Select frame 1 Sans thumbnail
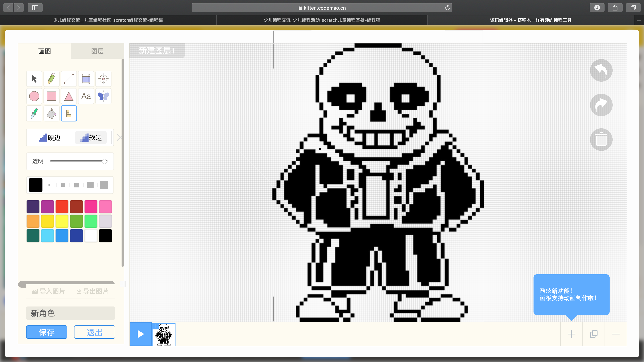The height and width of the screenshot is (362, 644). 164,334
